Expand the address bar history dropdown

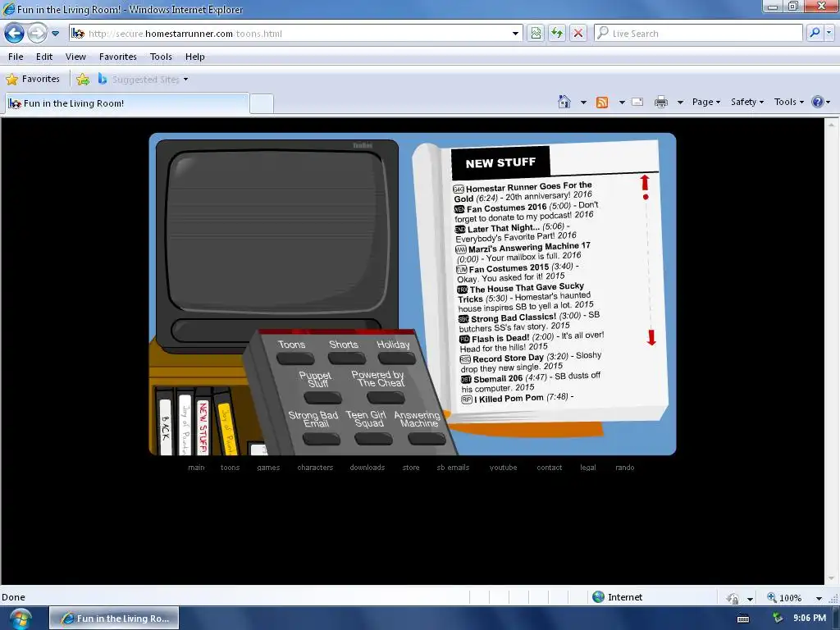pos(515,33)
